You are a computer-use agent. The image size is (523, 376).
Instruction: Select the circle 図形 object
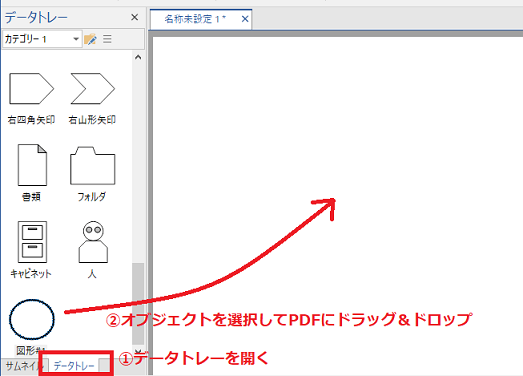pos(32,319)
